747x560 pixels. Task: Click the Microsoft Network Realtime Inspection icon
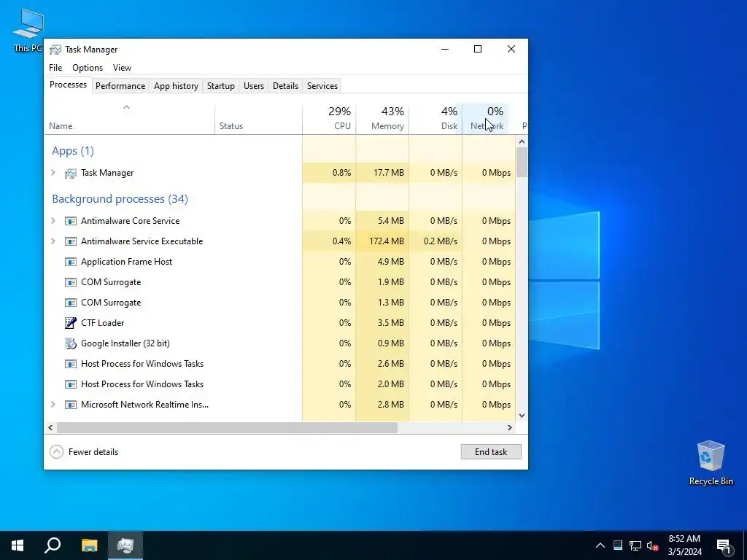point(71,405)
